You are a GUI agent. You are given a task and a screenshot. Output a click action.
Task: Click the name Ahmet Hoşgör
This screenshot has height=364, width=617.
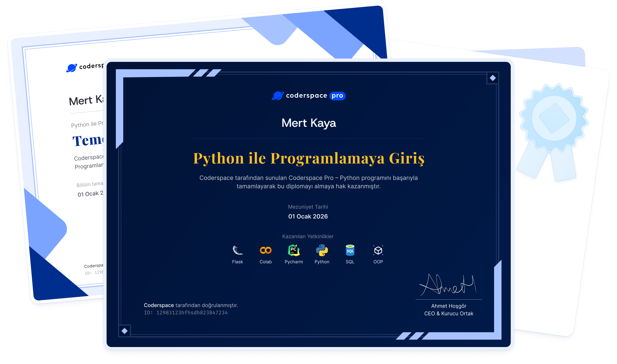click(x=448, y=306)
